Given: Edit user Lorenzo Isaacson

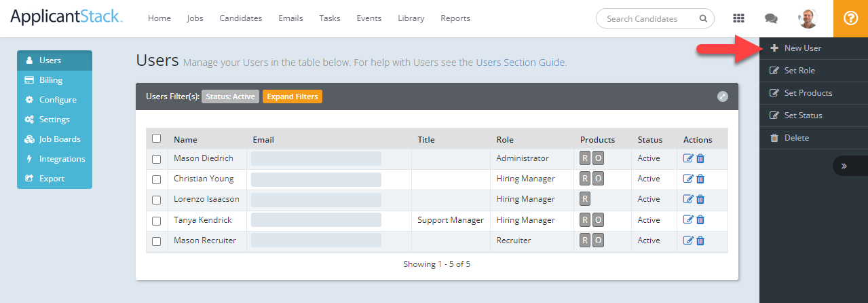Looking at the screenshot, I should click(x=688, y=199).
